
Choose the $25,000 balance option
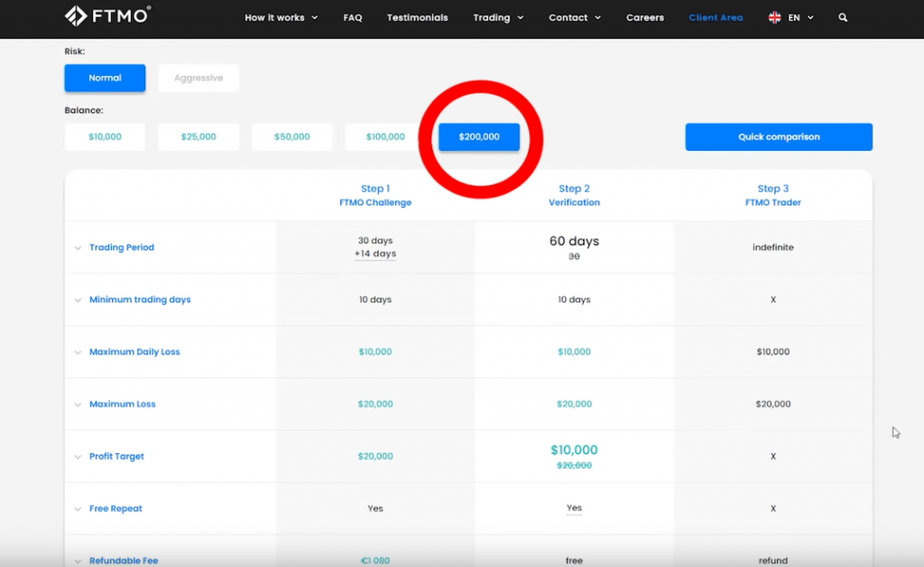pos(199,137)
